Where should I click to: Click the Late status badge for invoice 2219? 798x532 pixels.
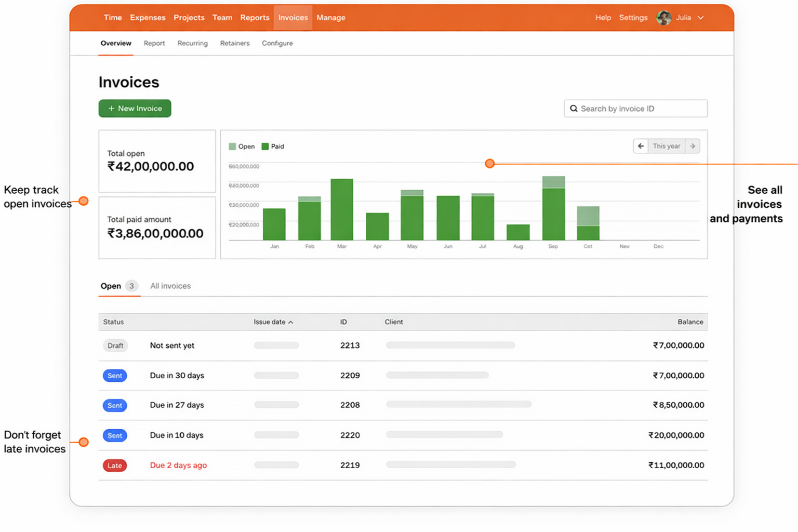click(x=115, y=465)
